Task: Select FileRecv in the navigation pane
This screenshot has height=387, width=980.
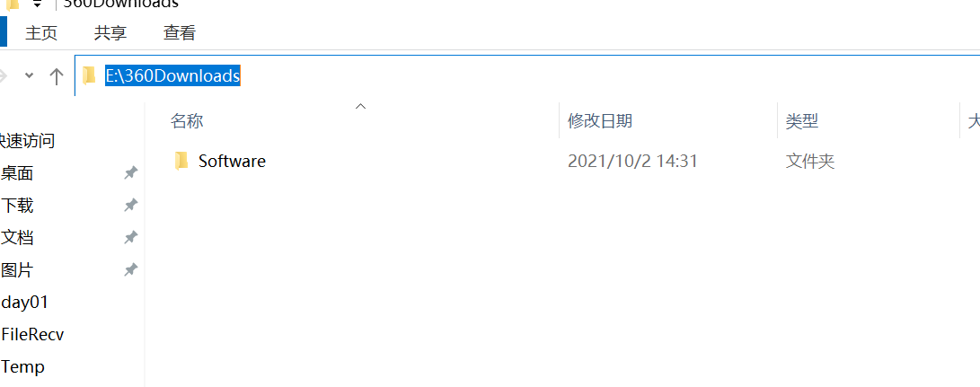Action: pos(32,335)
